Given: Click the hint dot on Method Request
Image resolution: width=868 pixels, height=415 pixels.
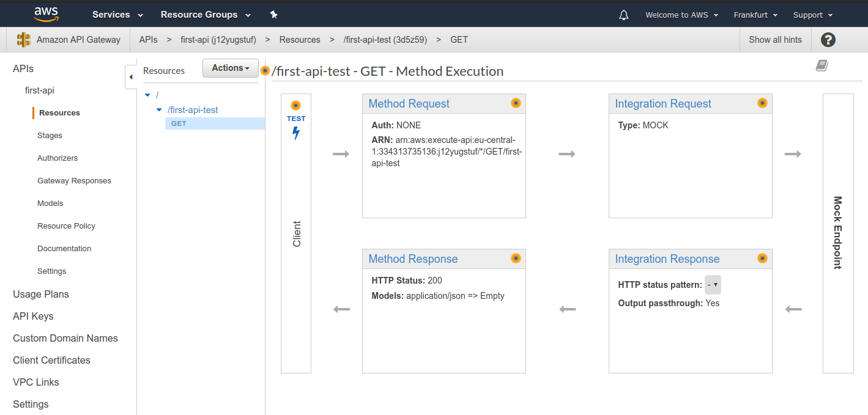Looking at the screenshot, I should 516,103.
